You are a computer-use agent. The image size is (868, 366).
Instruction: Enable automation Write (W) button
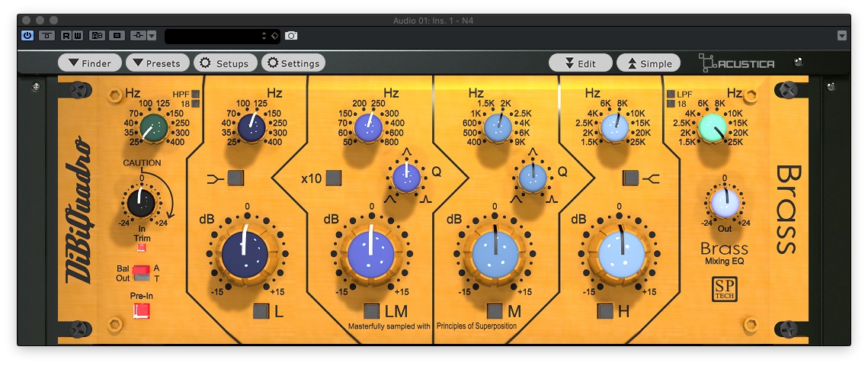click(78, 35)
